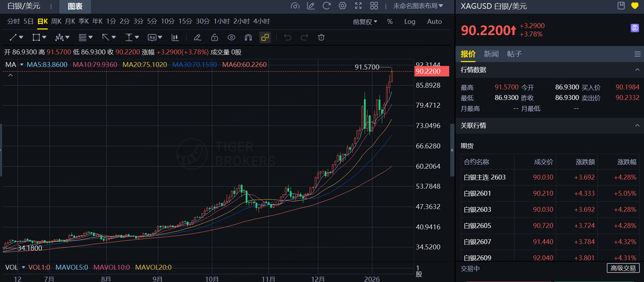Open the 未命名图表布局 layout dropdown
This screenshot has width=644, height=282.
(418, 6)
